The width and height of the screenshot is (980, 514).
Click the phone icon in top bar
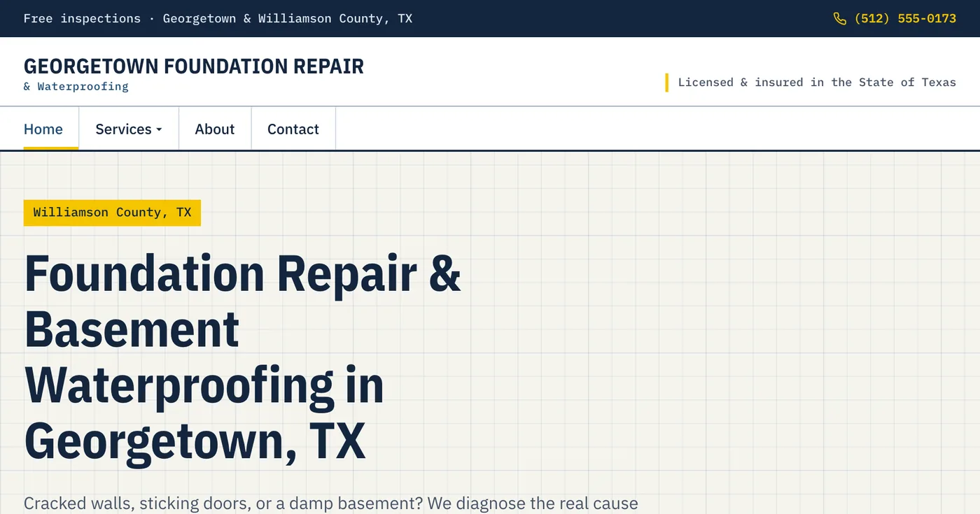(840, 18)
